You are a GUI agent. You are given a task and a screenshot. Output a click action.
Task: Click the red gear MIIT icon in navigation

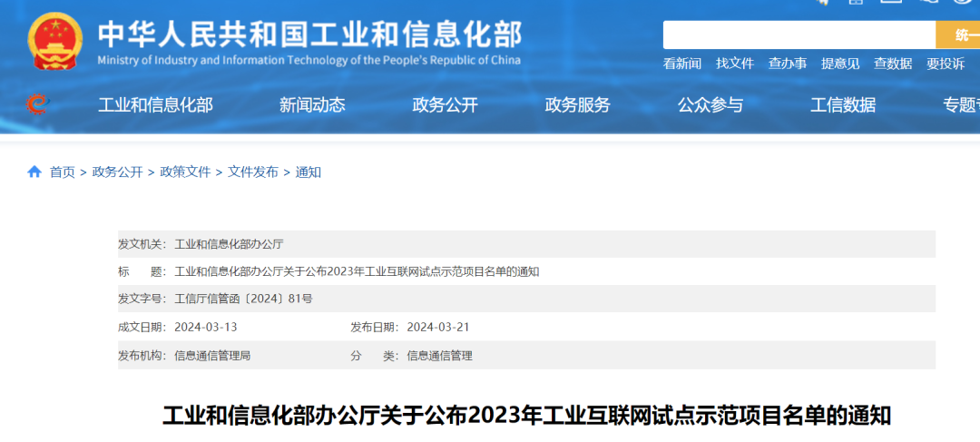coord(37,103)
